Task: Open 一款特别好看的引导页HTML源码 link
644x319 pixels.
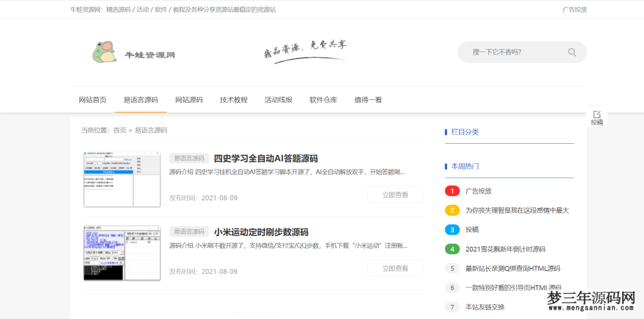Action: coord(513,288)
